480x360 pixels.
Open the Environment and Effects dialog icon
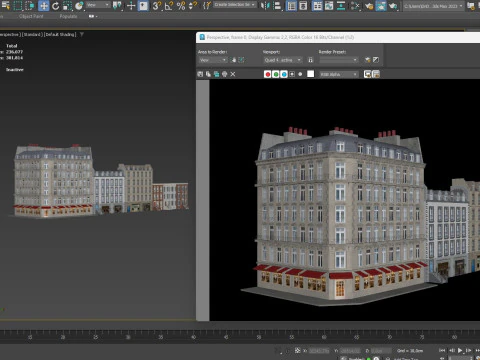pos(376,60)
